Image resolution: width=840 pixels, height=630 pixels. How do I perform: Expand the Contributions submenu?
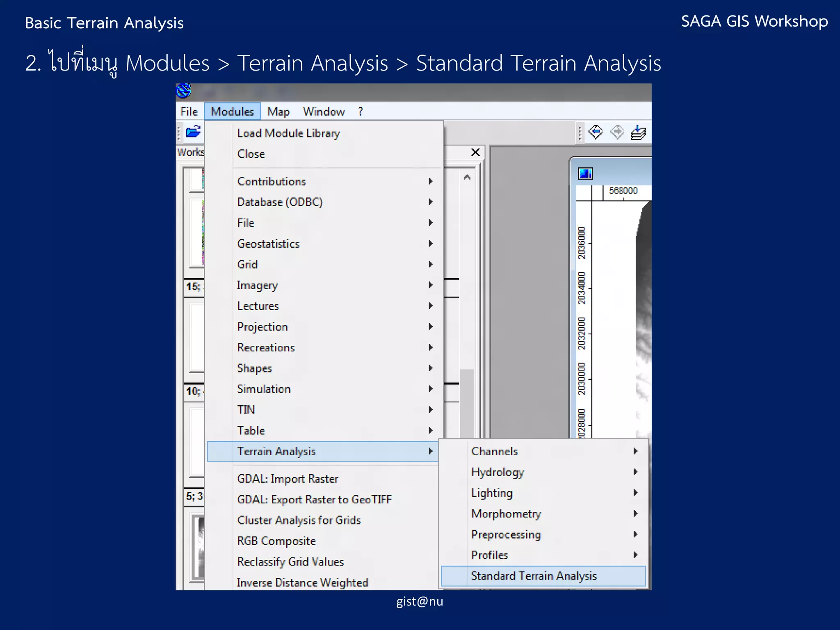tap(324, 181)
